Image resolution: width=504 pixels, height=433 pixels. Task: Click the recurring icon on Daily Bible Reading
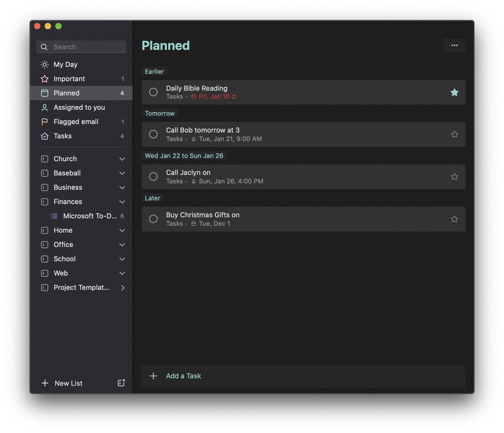pyautogui.click(x=234, y=97)
